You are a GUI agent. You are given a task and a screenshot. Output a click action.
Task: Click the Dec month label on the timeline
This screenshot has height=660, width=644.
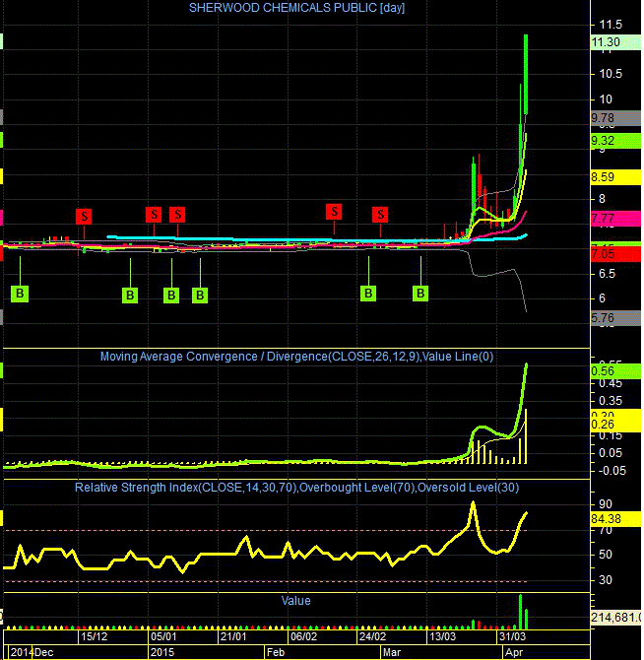click(x=43, y=652)
